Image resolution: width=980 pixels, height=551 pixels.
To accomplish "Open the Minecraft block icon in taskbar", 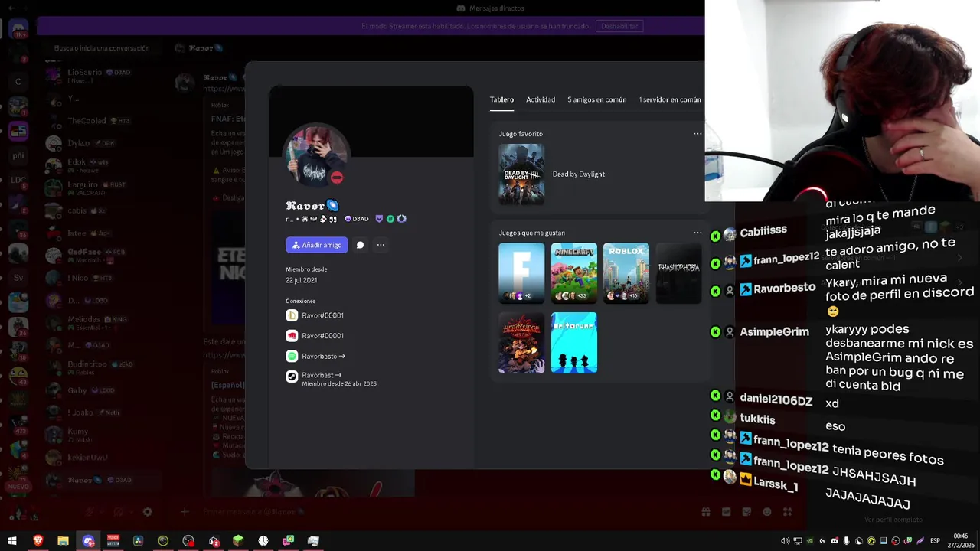I will [238, 541].
